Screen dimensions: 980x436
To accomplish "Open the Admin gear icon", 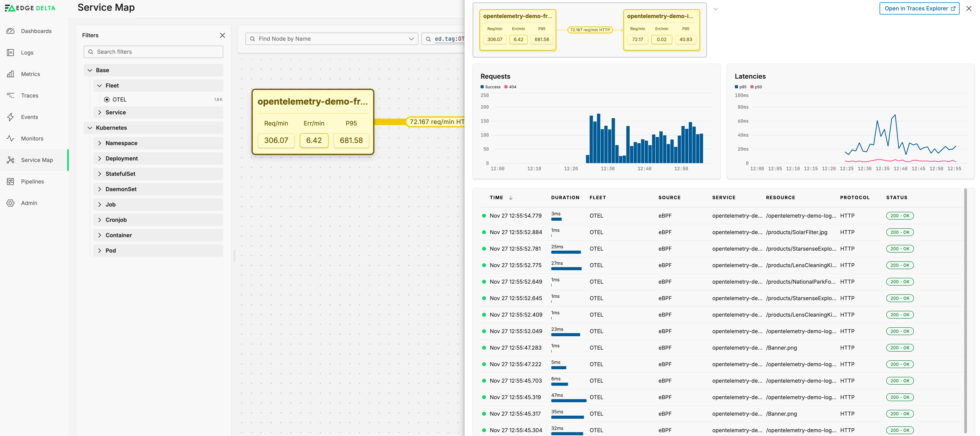I will tap(11, 203).
